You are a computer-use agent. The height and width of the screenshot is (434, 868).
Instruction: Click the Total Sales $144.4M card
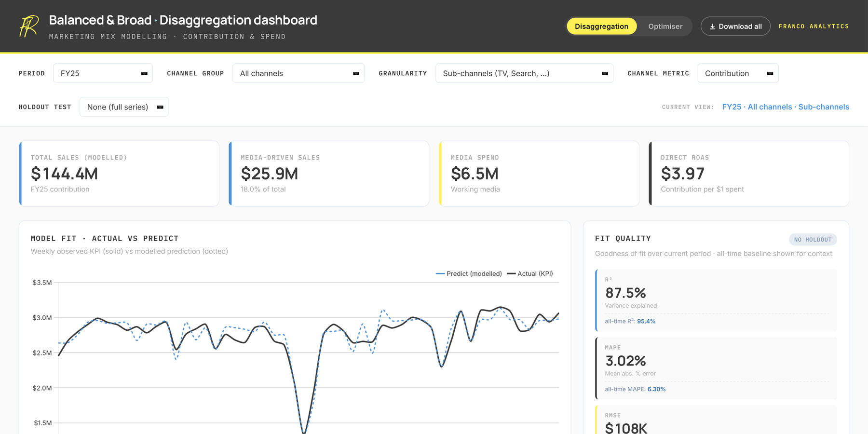point(119,174)
